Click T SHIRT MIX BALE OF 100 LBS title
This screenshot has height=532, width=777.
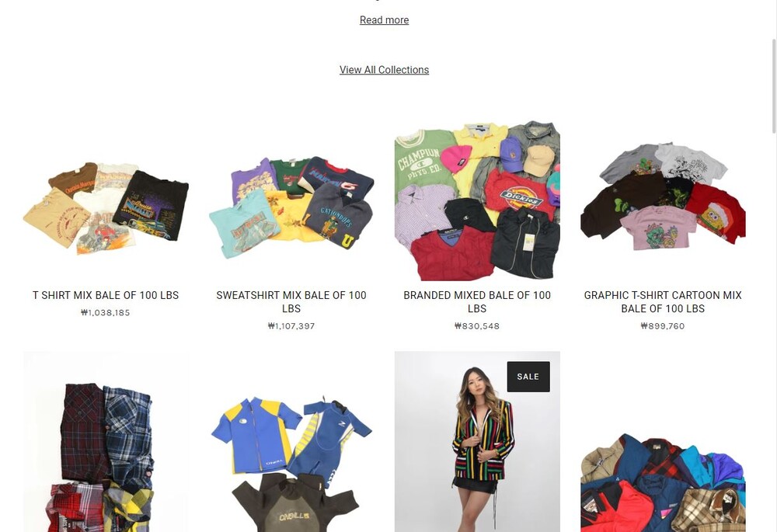click(106, 295)
